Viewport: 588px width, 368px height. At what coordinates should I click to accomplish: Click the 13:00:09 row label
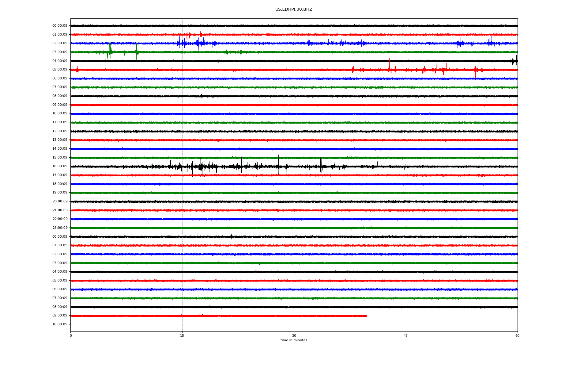click(x=60, y=140)
